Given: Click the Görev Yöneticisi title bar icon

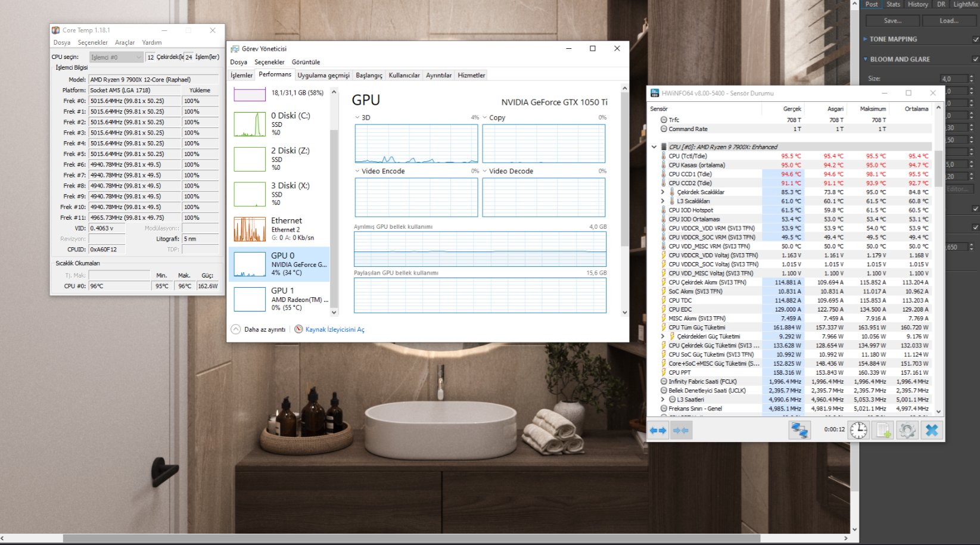Looking at the screenshot, I should [235, 49].
